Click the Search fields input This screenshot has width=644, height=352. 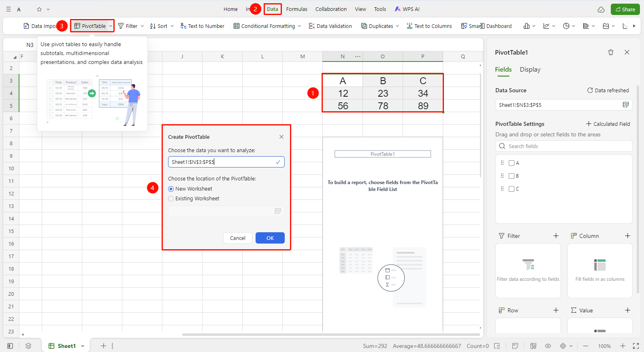click(564, 146)
